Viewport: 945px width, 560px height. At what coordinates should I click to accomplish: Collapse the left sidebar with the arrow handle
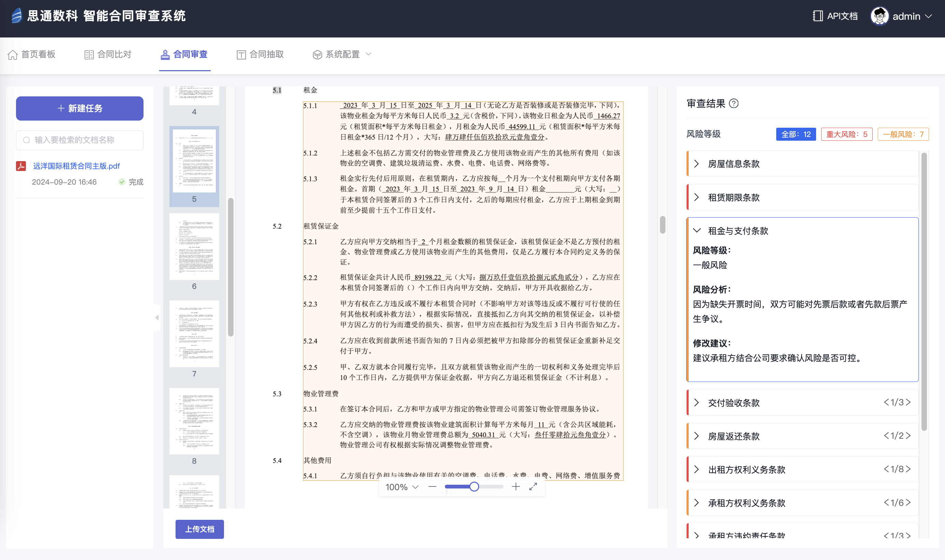click(x=157, y=318)
